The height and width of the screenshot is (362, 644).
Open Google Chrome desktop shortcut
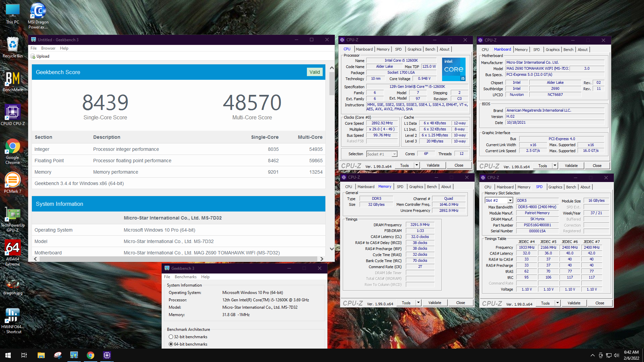[12, 152]
